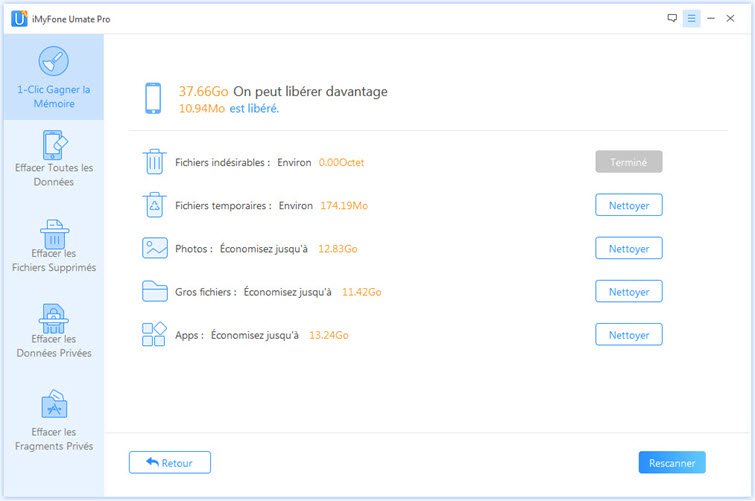Click Nettoyer for Photos

click(x=629, y=249)
